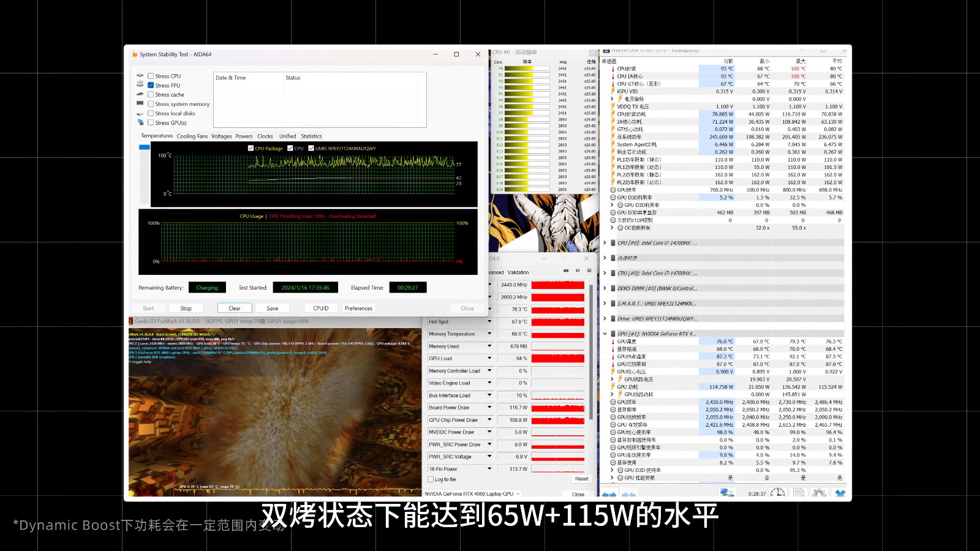Click chip icon of DDR5 DIMM sensor group
This screenshot has height=551, width=980.
tap(613, 288)
